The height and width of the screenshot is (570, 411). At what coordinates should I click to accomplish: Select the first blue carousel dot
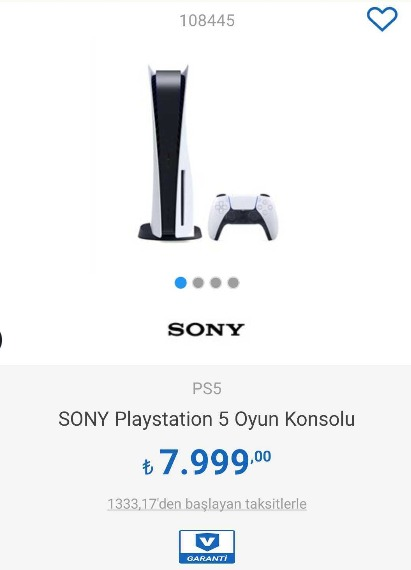coord(181,282)
